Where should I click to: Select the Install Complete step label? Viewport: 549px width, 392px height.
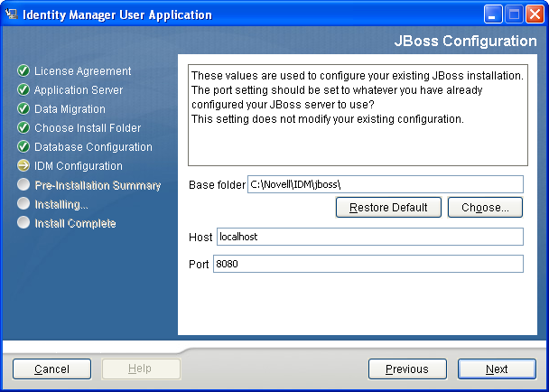coord(75,223)
